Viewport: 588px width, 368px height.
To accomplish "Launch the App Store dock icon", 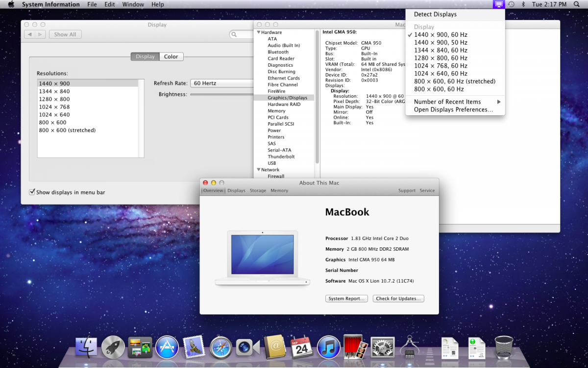I will [167, 347].
